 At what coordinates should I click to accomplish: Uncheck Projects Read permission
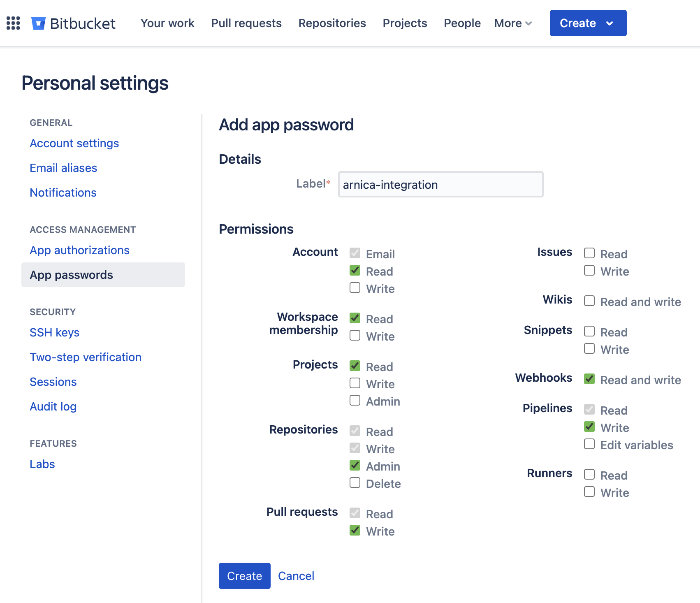click(355, 366)
